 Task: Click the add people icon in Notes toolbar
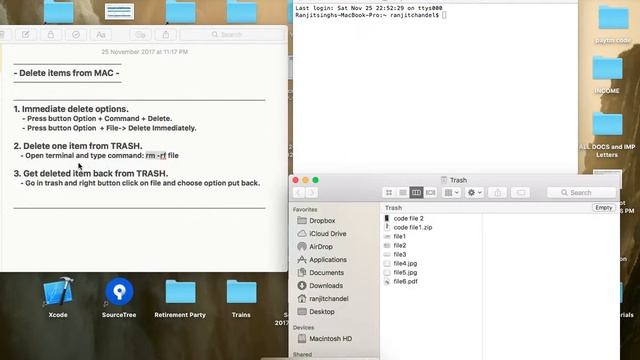click(140, 35)
